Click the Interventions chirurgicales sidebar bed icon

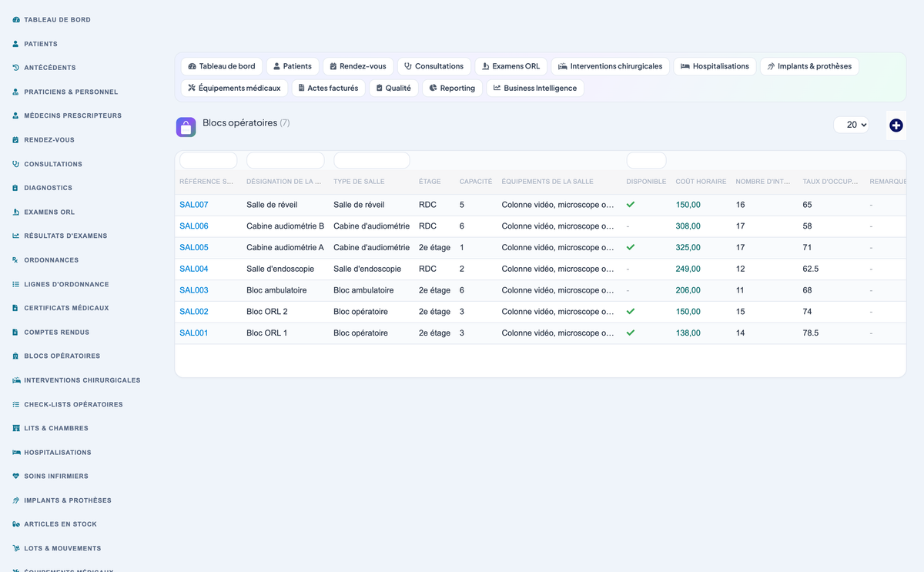point(16,380)
